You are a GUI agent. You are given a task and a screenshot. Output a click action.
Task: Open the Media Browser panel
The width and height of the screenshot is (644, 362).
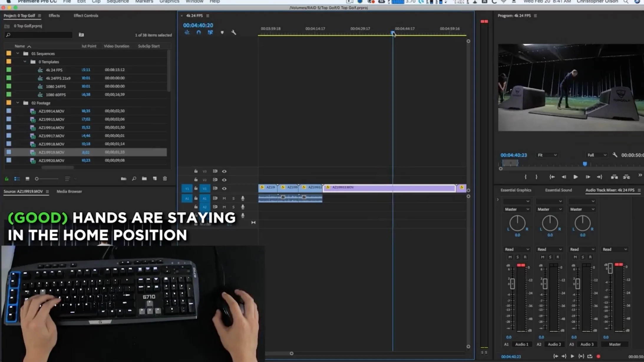pos(69,191)
